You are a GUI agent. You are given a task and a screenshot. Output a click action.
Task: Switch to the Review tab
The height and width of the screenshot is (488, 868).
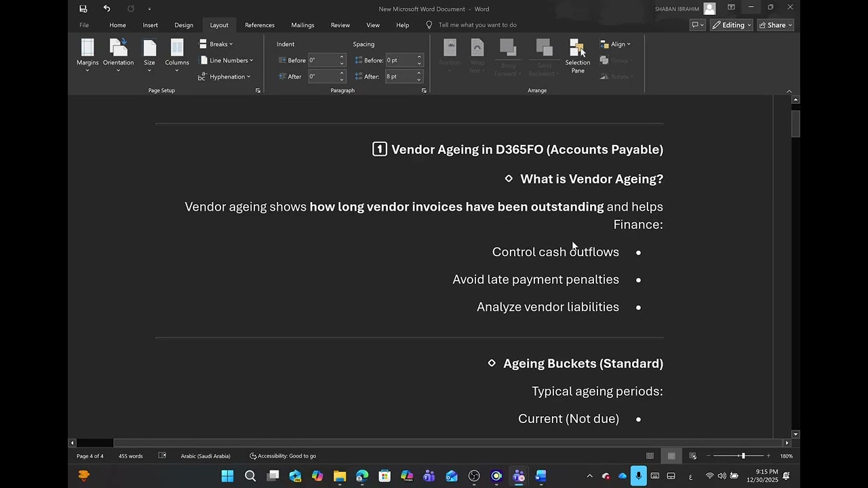(x=340, y=25)
